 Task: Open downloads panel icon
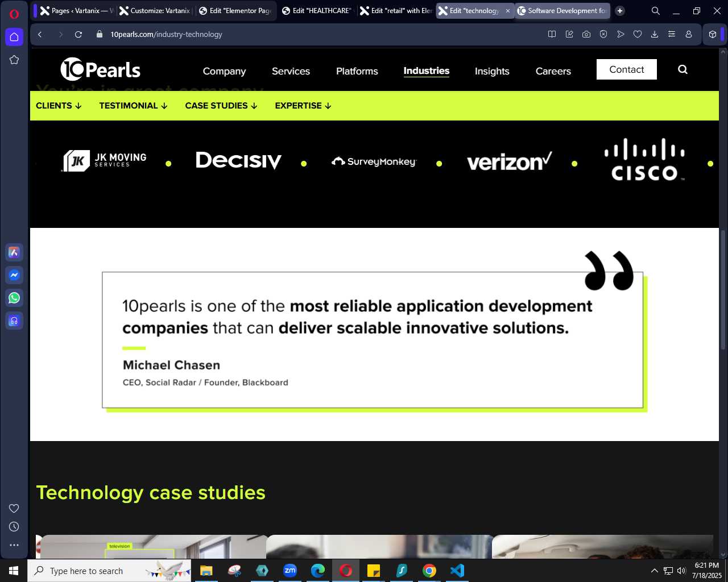655,34
